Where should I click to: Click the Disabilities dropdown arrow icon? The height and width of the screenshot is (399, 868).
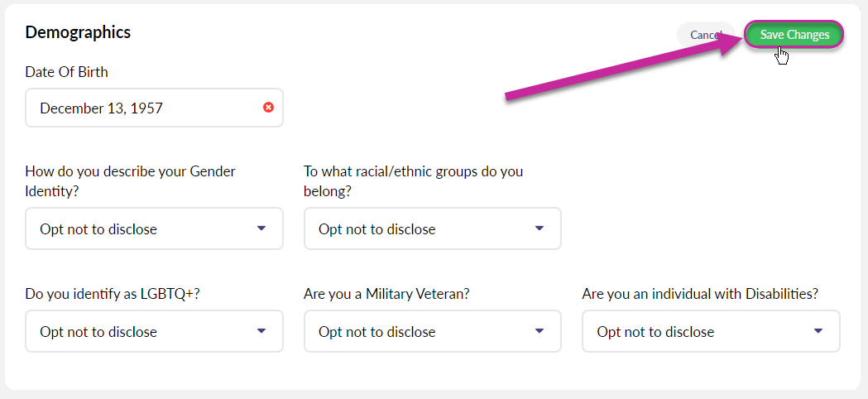[x=818, y=331]
